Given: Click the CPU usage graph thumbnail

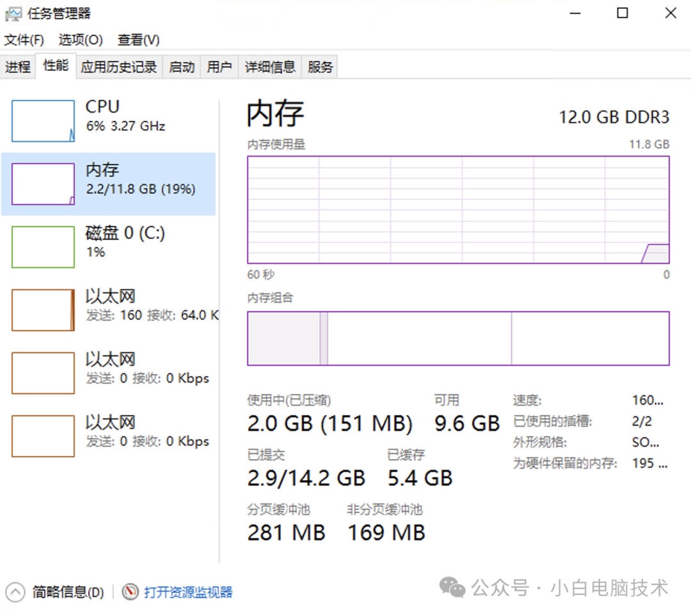Looking at the screenshot, I should (44, 121).
